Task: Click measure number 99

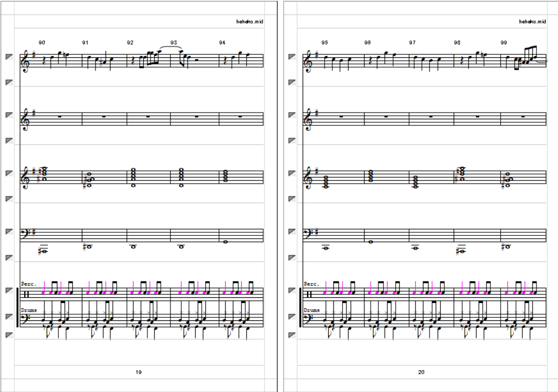Action: (504, 42)
